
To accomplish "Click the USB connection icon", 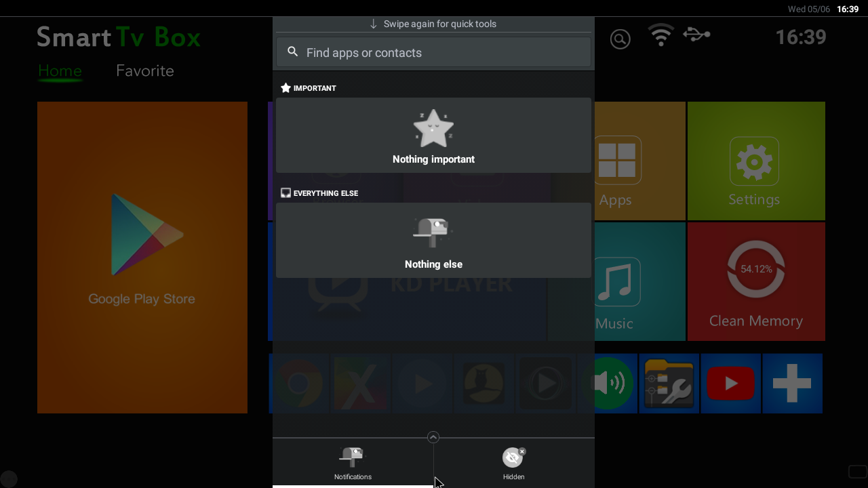I will pos(696,34).
